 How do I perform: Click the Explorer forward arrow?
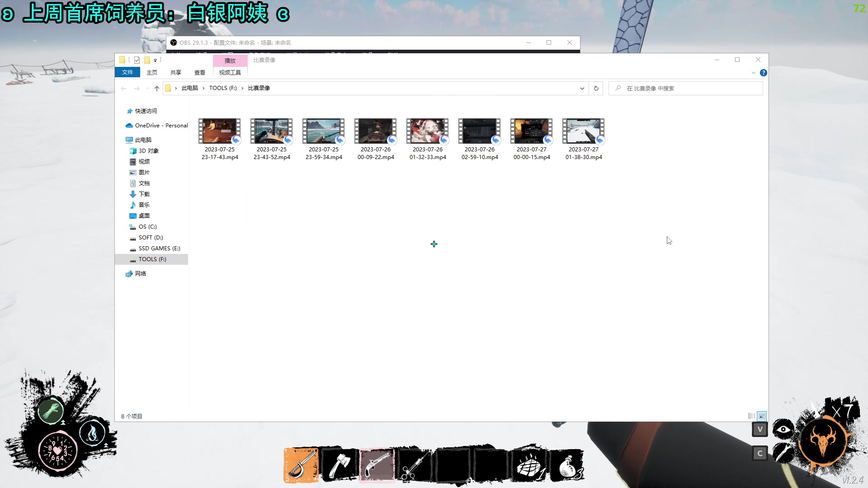coord(137,88)
